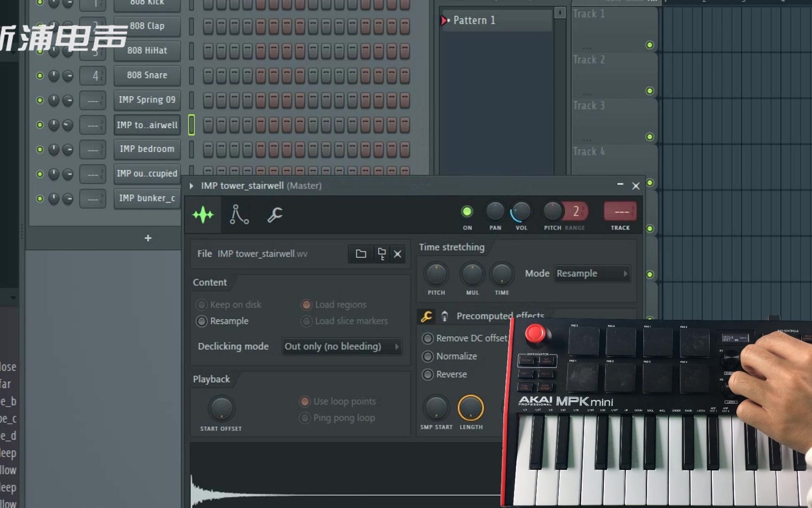
Task: Select the IMP Spring 09 channel
Action: (x=147, y=100)
